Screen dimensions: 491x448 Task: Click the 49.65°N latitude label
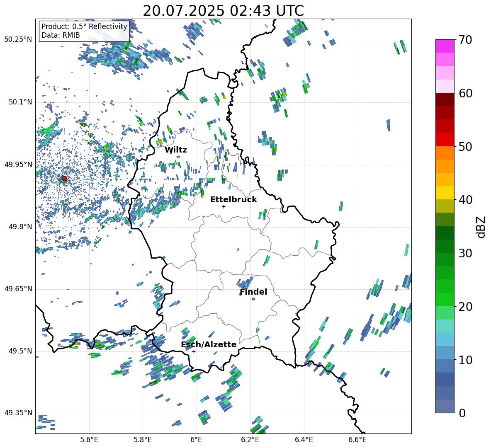point(18,288)
